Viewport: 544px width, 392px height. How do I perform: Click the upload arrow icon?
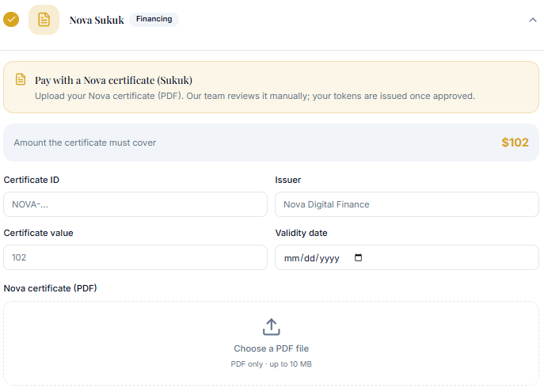272,327
